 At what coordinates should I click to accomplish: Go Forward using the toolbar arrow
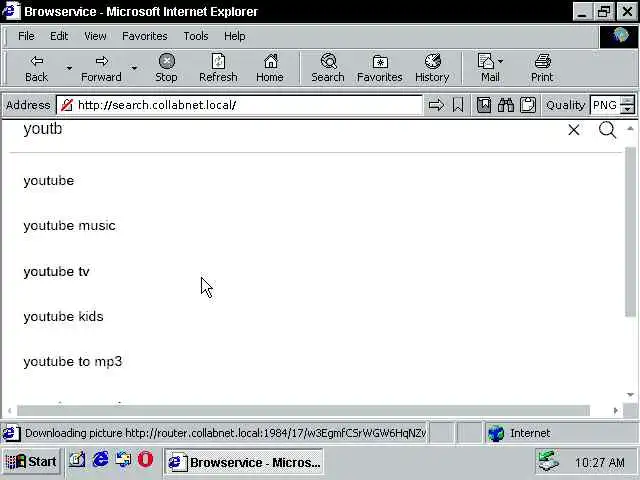101,68
